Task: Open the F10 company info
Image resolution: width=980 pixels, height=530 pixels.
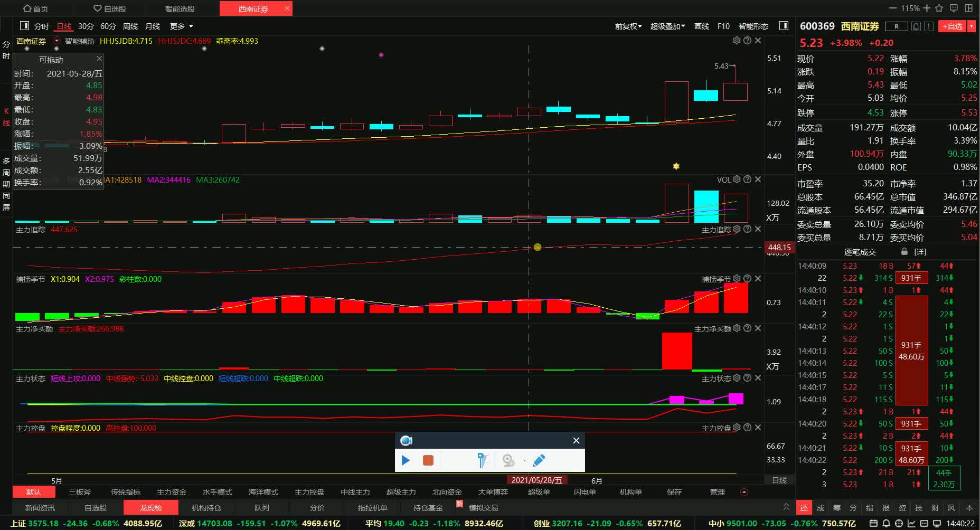Action: tap(723, 26)
